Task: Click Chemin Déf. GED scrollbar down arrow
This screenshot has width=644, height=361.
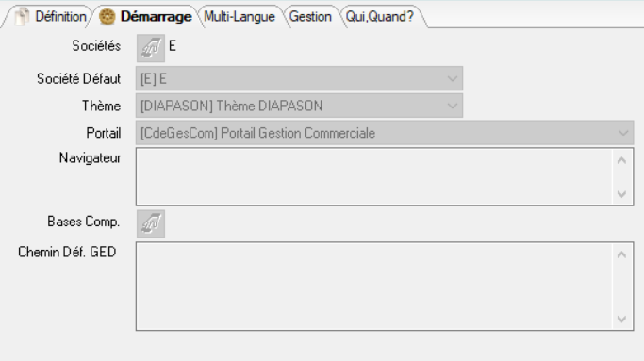Action: tap(621, 319)
